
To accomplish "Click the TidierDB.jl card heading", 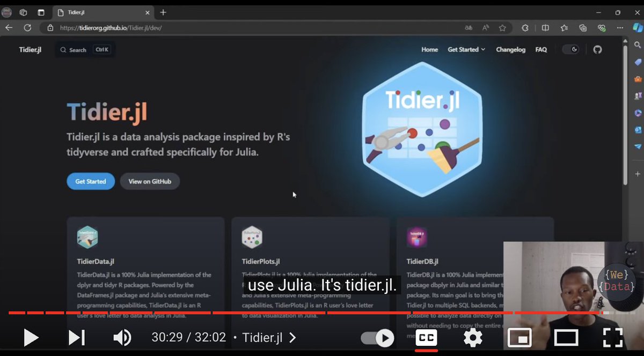I will tap(422, 262).
